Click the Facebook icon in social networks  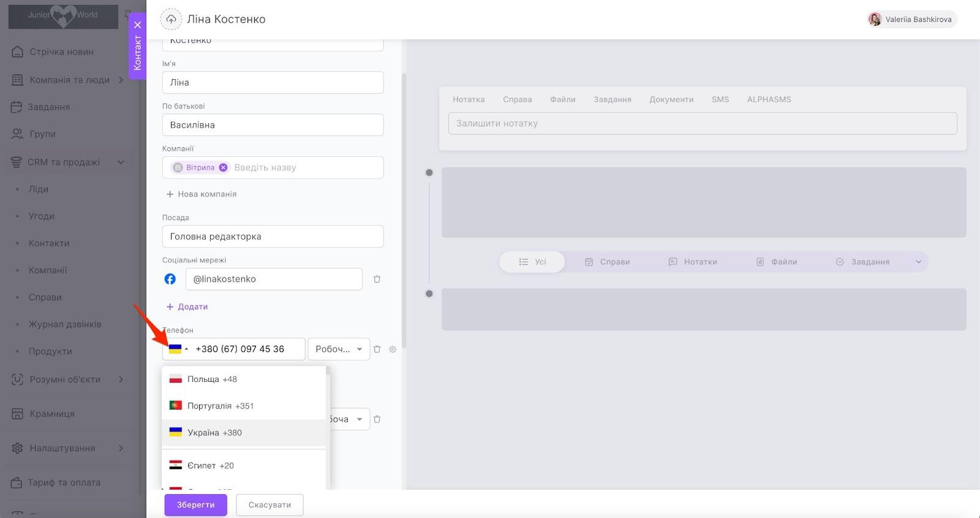tap(170, 279)
